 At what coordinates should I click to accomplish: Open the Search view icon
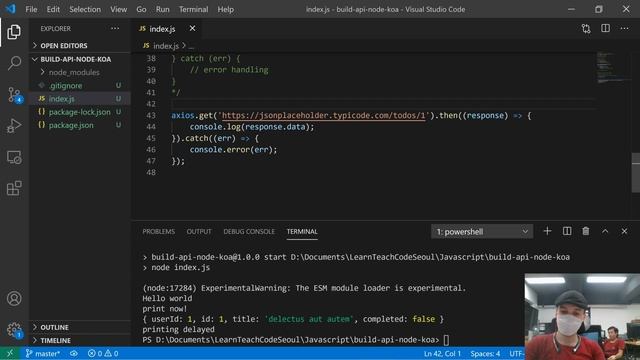pos(14,63)
